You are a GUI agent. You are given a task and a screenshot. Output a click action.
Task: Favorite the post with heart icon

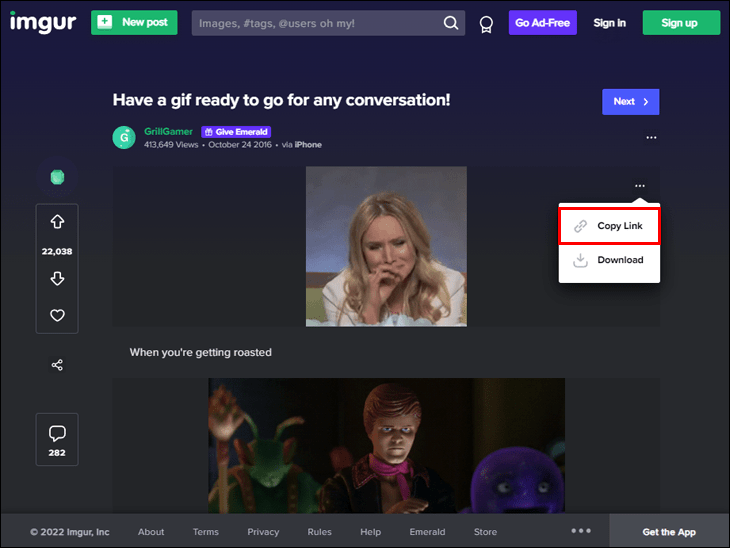(x=57, y=315)
